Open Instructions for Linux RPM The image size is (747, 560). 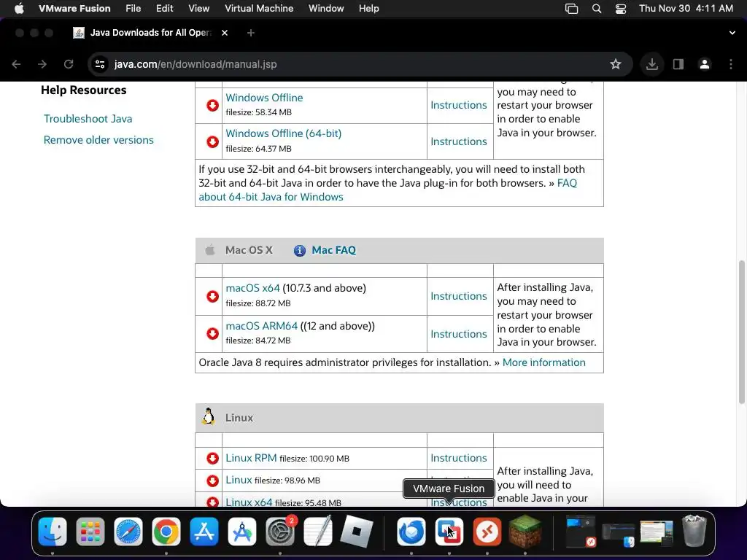click(x=458, y=458)
